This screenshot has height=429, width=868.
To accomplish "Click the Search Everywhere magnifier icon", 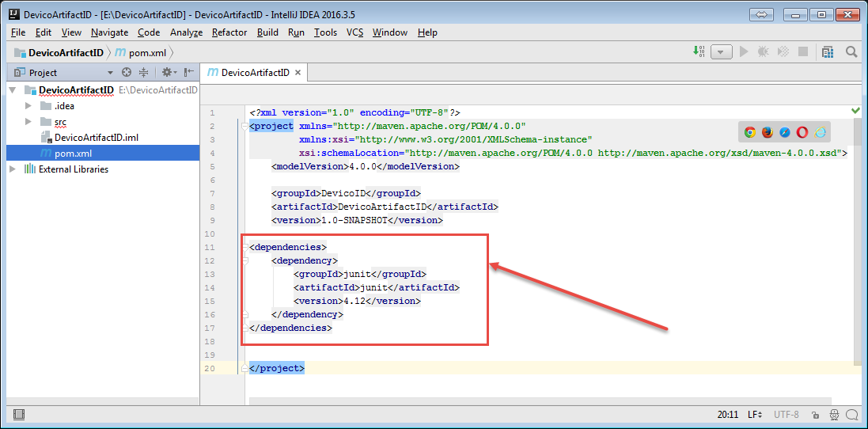I will click(x=851, y=51).
